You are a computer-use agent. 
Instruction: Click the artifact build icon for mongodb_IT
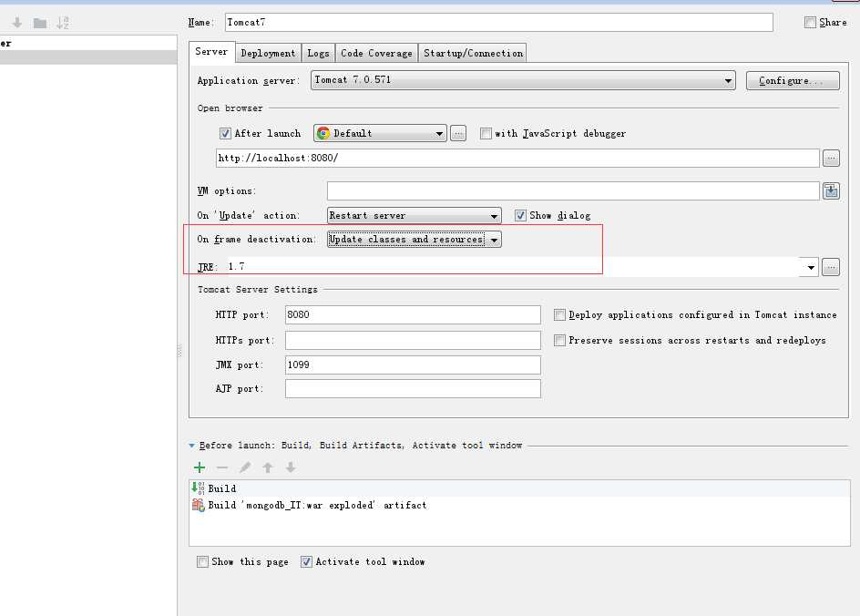point(198,505)
